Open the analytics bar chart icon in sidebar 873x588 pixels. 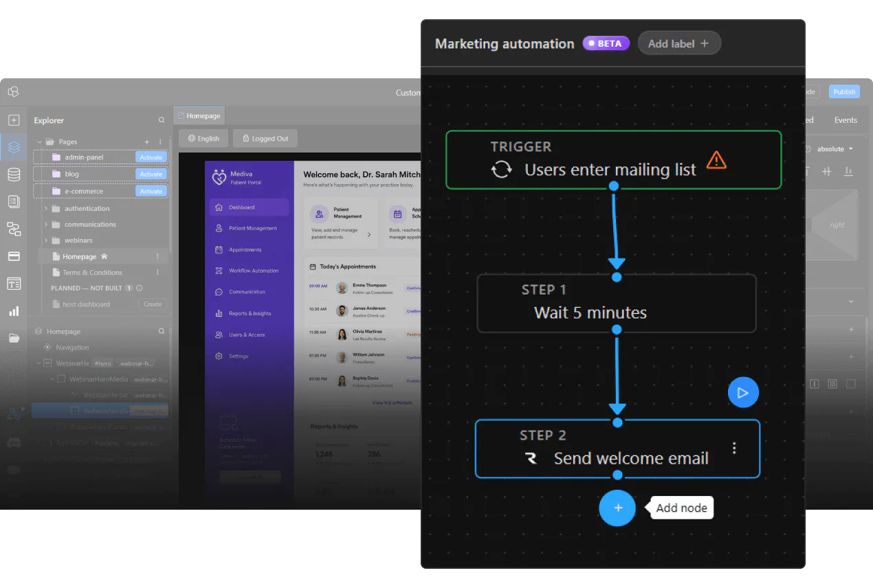(x=14, y=311)
